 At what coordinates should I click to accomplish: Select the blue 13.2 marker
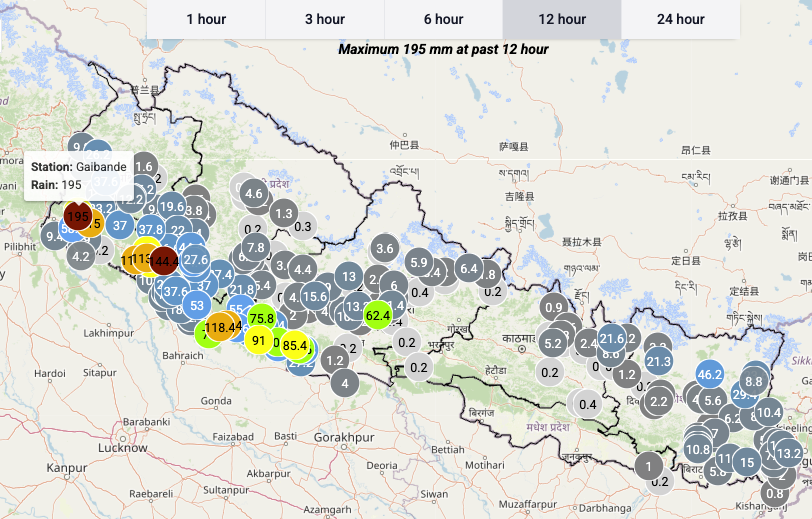[x=789, y=453]
